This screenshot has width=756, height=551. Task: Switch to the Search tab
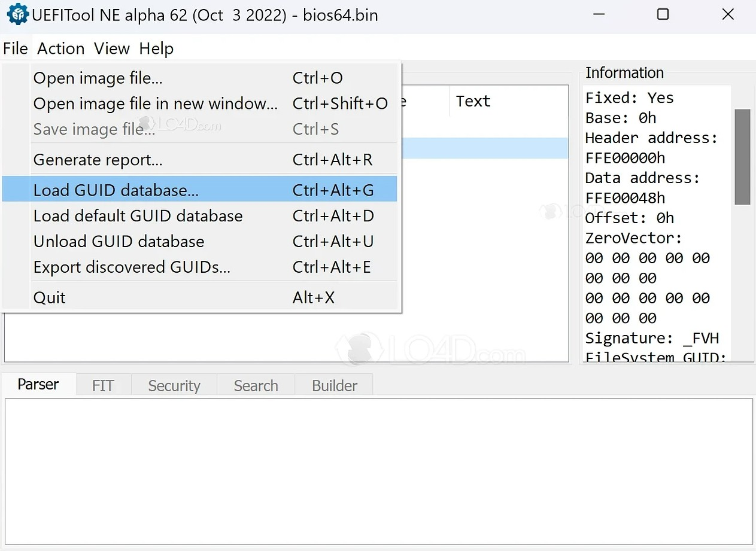point(256,386)
